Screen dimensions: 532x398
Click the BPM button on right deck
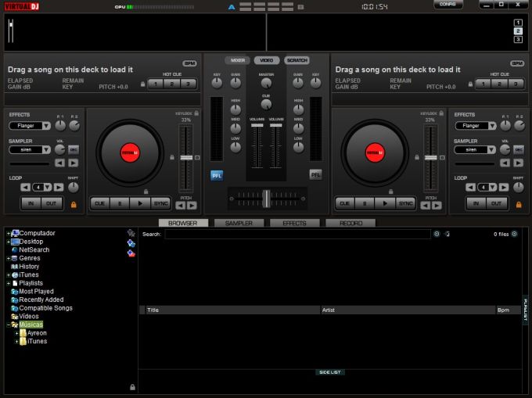[x=517, y=63]
